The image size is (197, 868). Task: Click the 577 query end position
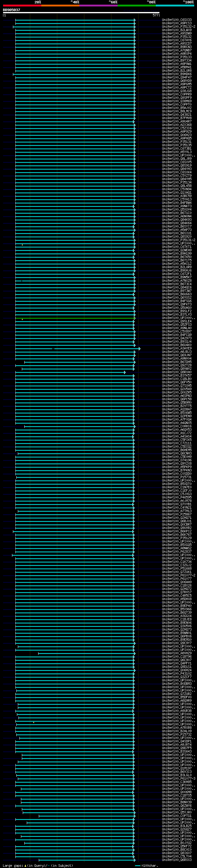(x=155, y=15)
